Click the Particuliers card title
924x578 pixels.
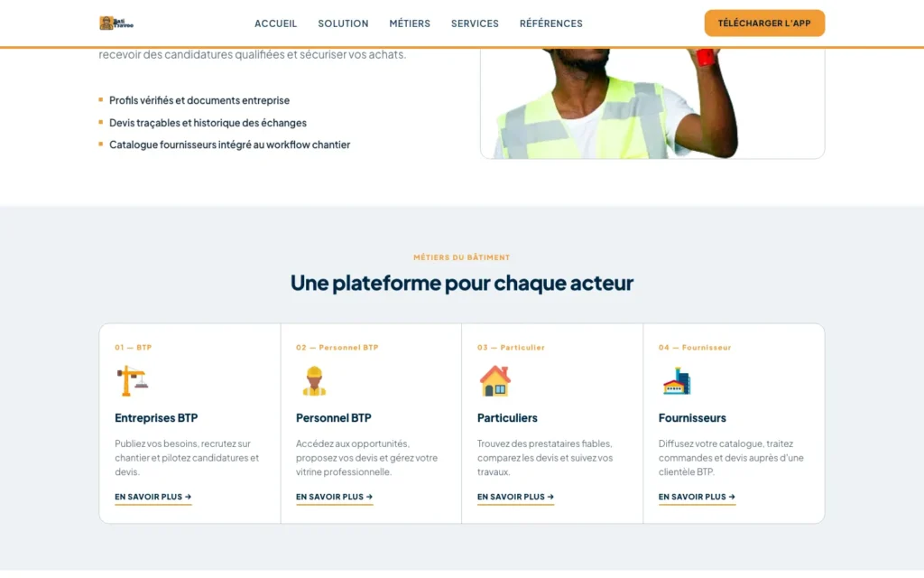coord(507,417)
